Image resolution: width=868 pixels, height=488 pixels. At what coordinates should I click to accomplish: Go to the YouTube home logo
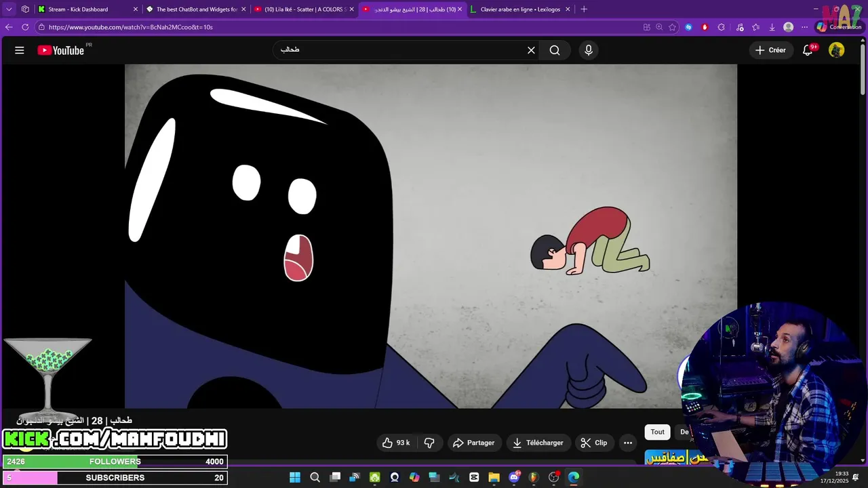tap(61, 50)
